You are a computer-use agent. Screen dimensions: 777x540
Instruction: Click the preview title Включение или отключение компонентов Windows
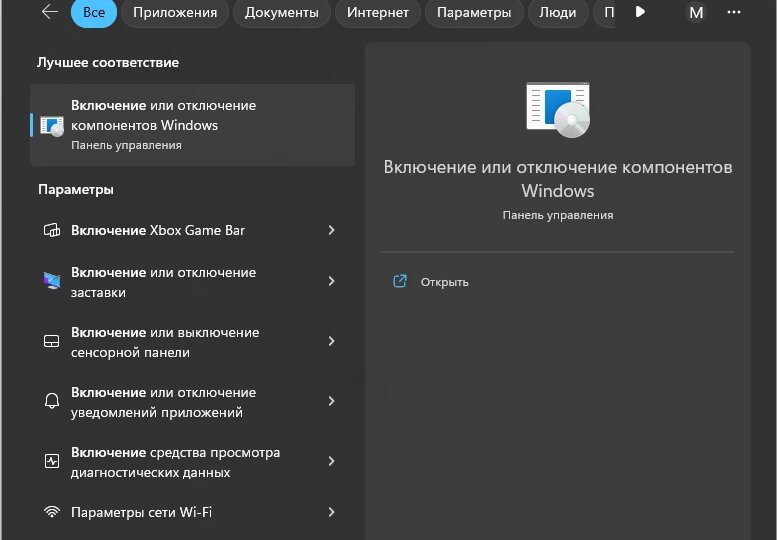tap(558, 179)
